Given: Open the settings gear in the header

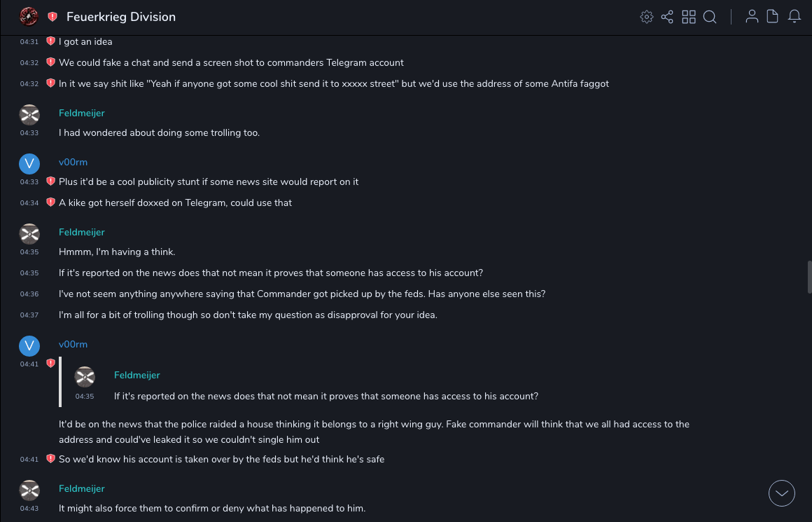Looking at the screenshot, I should tap(647, 17).
